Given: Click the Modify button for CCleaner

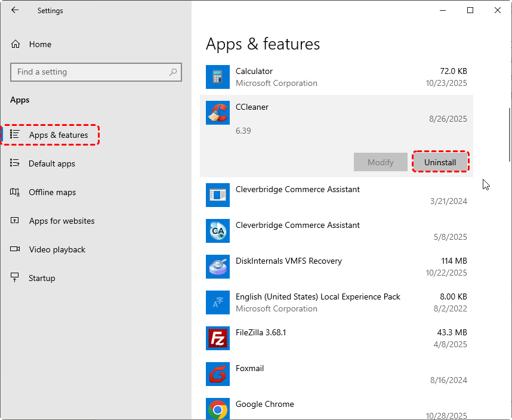Looking at the screenshot, I should [380, 162].
